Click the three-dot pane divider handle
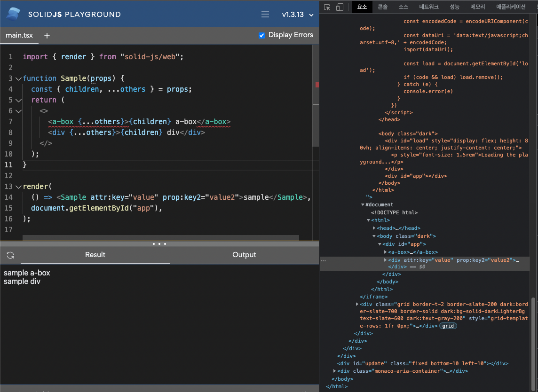538x392 pixels. [159, 243]
